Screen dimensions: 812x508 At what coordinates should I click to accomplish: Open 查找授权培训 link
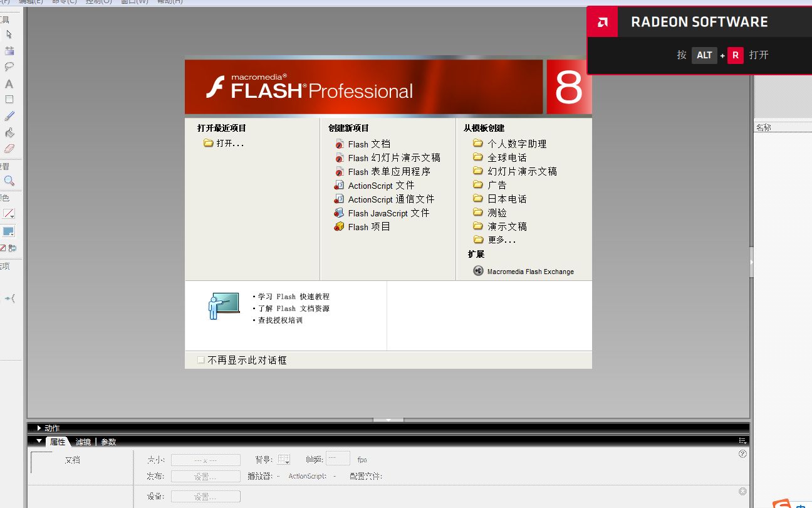(x=280, y=320)
